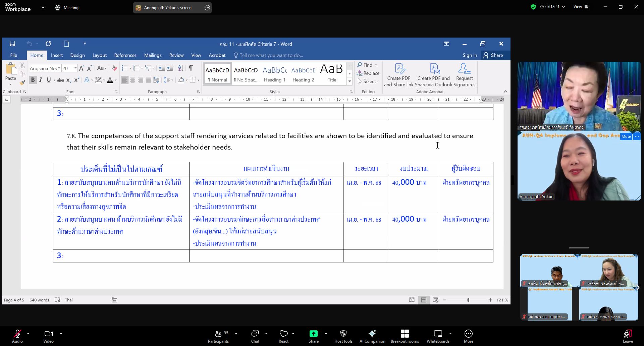Click Shrink Font icon
644x346 pixels.
click(89, 68)
